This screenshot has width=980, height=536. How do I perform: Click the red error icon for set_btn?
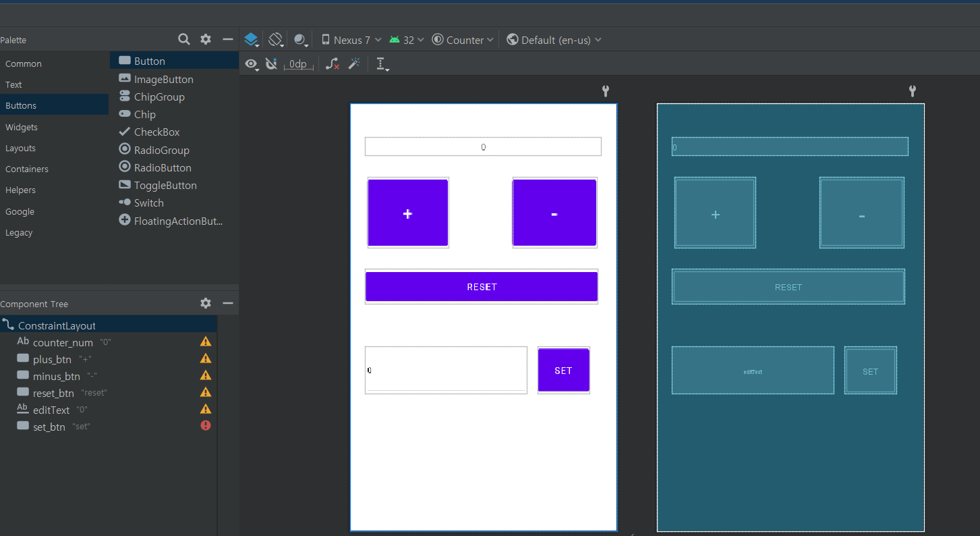206,425
